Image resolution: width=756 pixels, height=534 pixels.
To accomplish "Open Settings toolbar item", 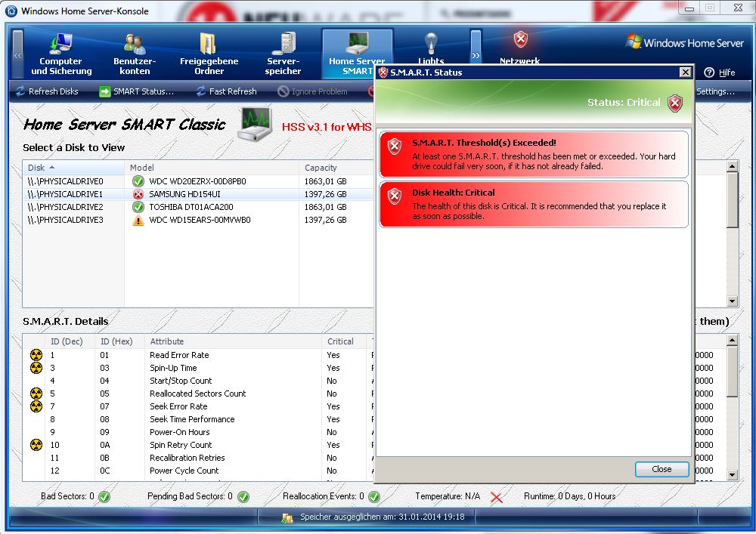I will (715, 91).
